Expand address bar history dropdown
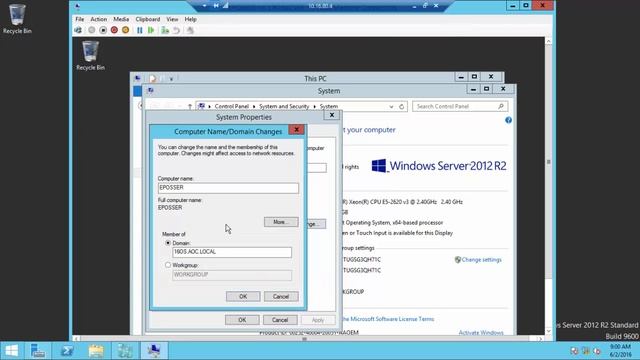This screenshot has height=360, width=640. (x=391, y=107)
